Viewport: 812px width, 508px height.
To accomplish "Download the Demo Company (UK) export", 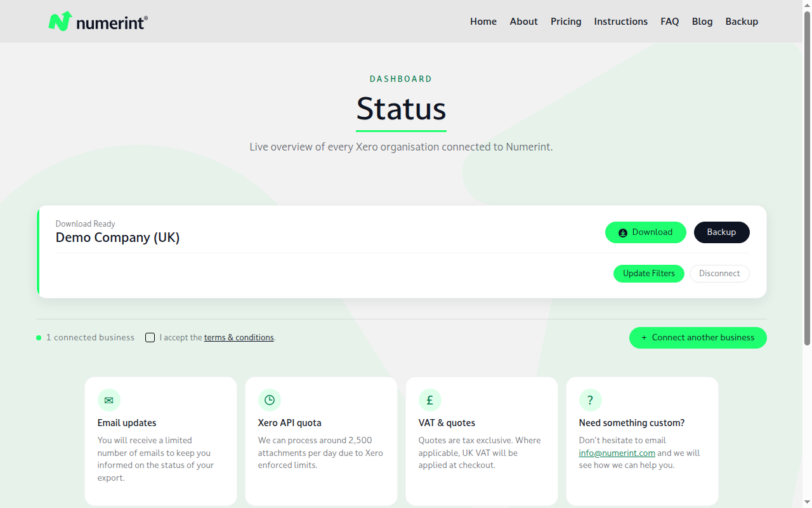I will (x=646, y=232).
